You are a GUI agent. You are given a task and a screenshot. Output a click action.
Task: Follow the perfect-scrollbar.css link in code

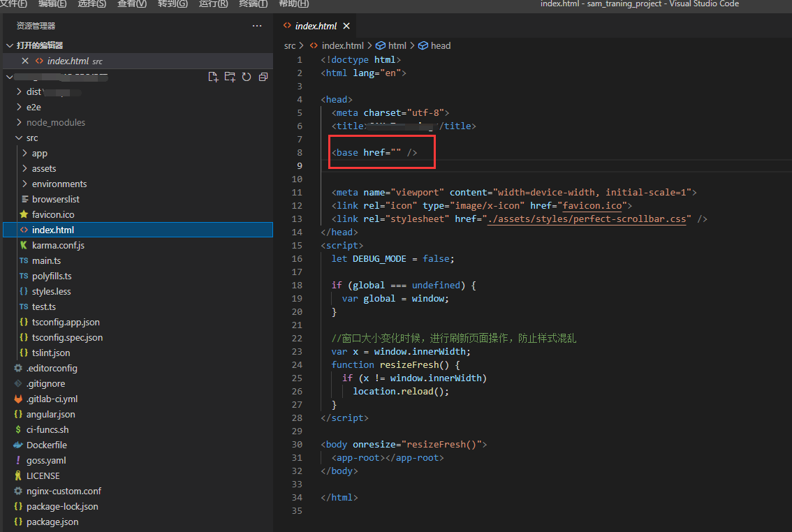[x=587, y=219]
